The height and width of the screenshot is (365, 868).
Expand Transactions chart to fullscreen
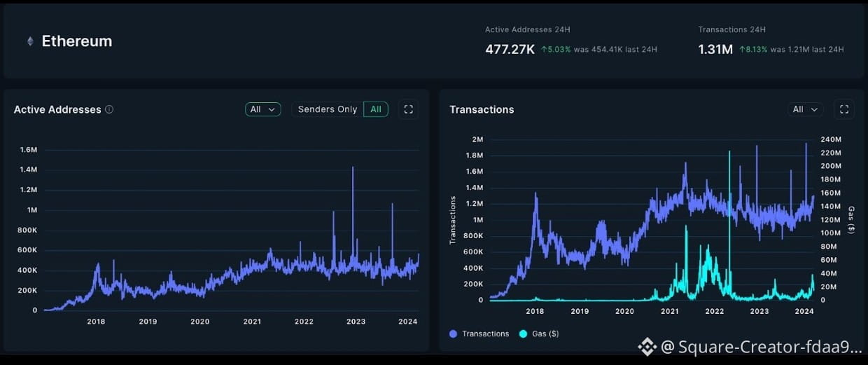[x=844, y=109]
